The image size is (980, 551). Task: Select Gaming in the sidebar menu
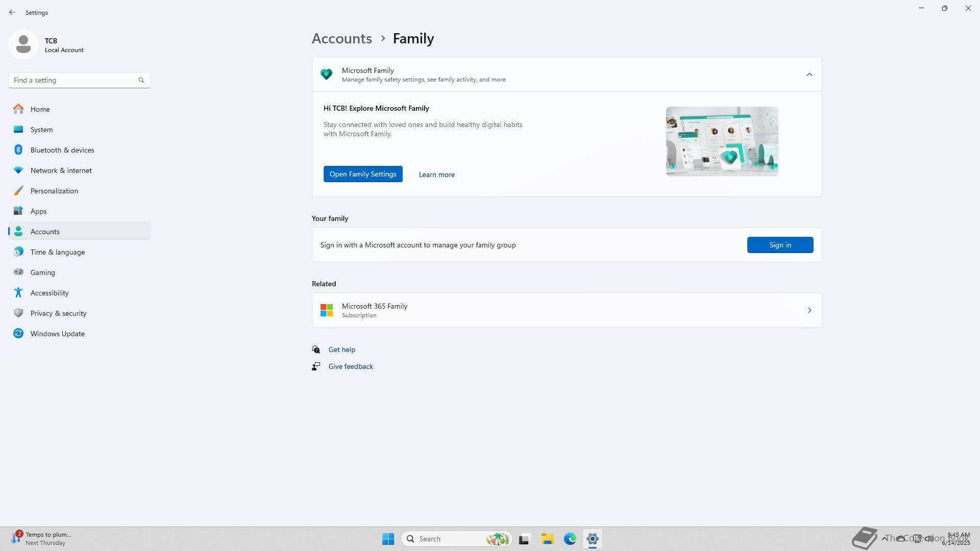(43, 272)
